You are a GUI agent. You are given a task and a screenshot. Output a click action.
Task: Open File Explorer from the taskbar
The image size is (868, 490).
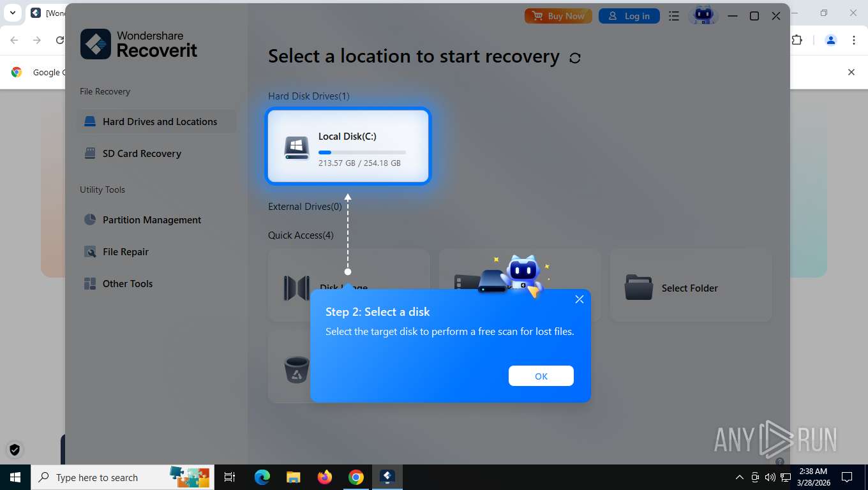tap(294, 477)
